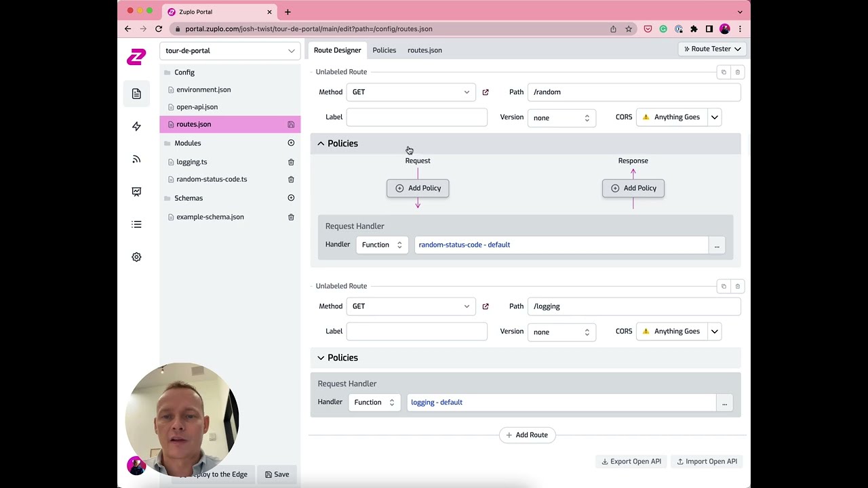The image size is (868, 488).
Task: Duplicate the /random route
Action: (x=724, y=72)
